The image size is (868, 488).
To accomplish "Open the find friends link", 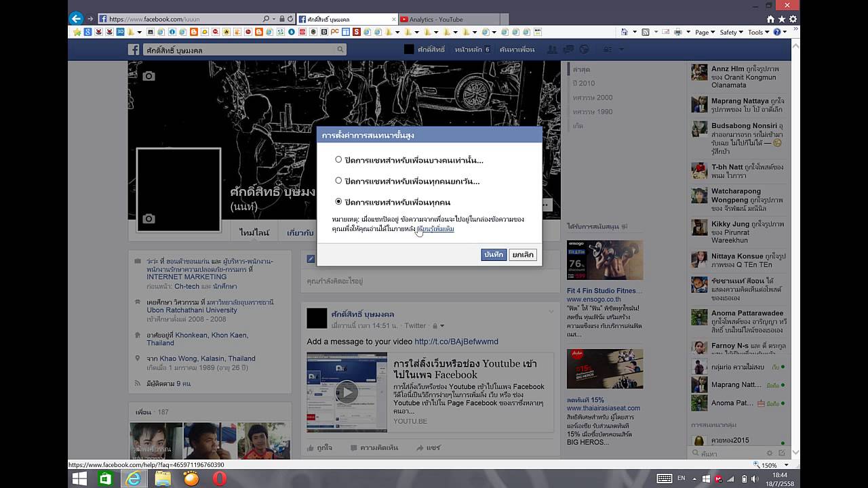I will [517, 49].
